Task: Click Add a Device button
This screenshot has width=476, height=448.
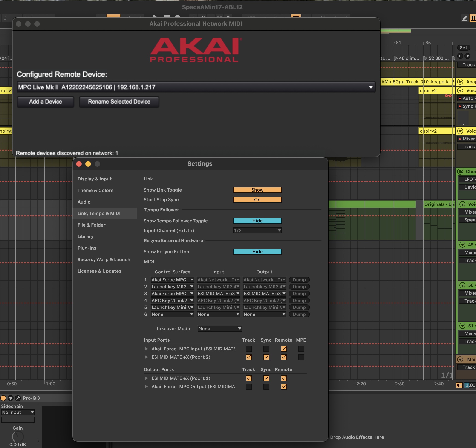Action: click(46, 102)
